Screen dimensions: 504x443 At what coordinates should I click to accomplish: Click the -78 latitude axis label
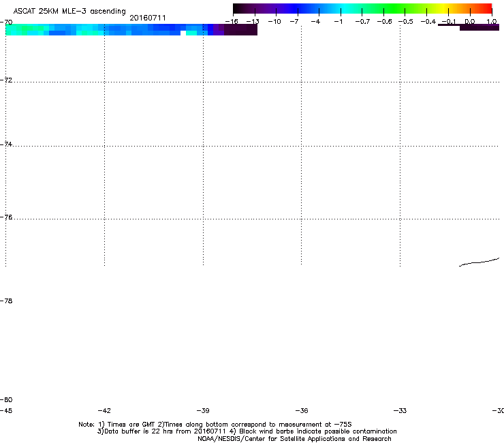(6, 301)
